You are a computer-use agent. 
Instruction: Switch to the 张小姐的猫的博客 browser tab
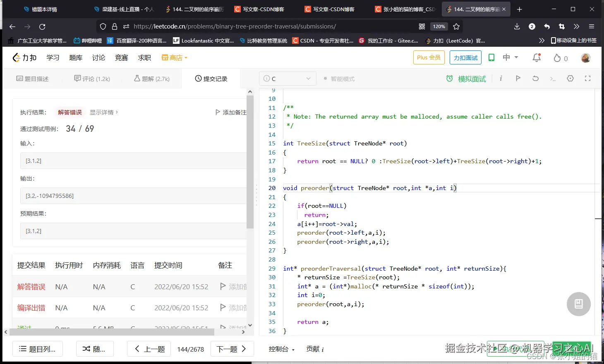point(405,9)
